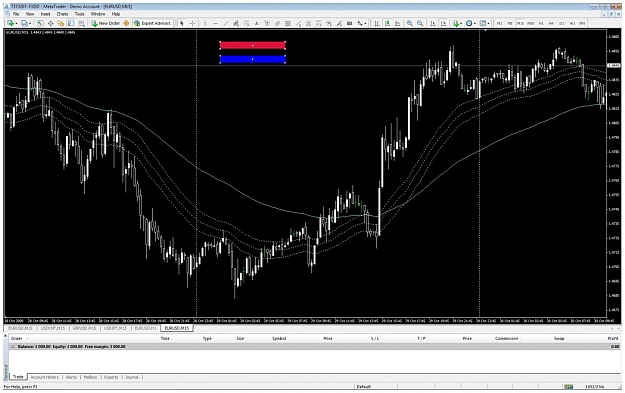This screenshot has height=393, width=625.
Task: Open the Strategy Tester icon
Action: [x=81, y=23]
